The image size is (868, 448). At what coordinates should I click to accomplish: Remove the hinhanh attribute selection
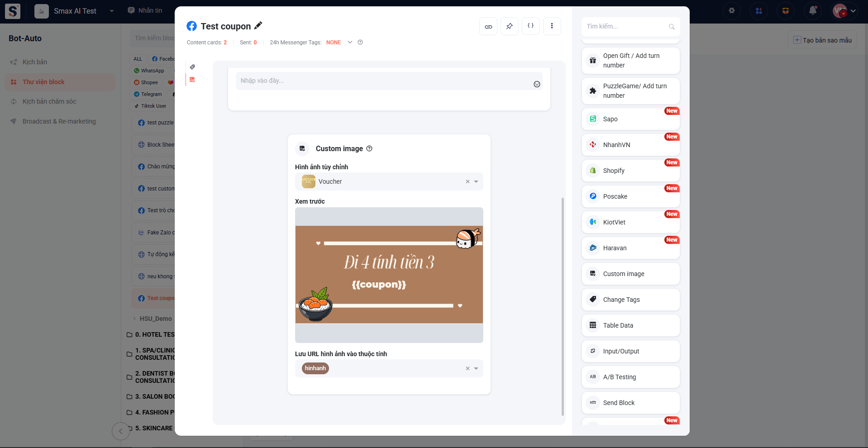pyautogui.click(x=467, y=368)
